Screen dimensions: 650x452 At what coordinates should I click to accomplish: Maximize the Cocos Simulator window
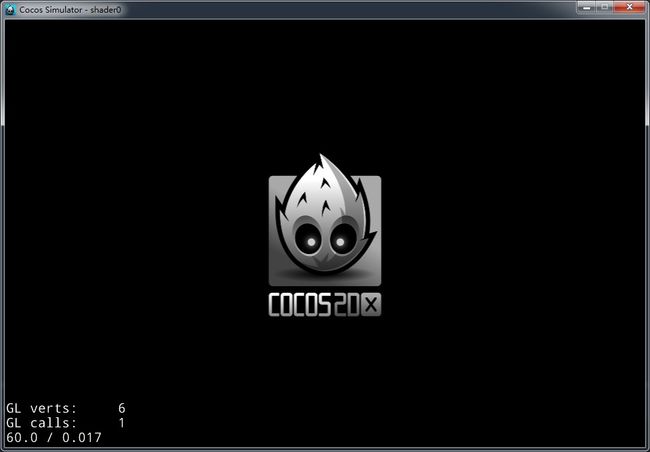(x=605, y=7)
